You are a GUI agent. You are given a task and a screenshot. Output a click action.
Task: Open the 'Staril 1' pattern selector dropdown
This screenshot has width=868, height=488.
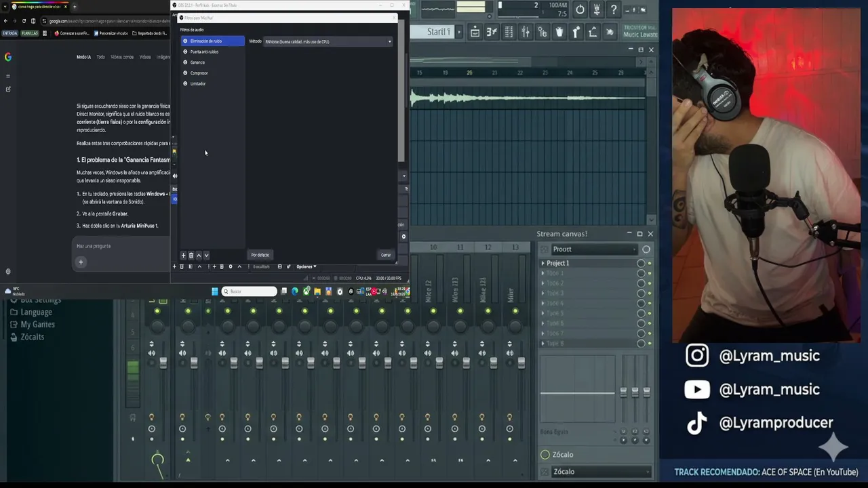458,32
